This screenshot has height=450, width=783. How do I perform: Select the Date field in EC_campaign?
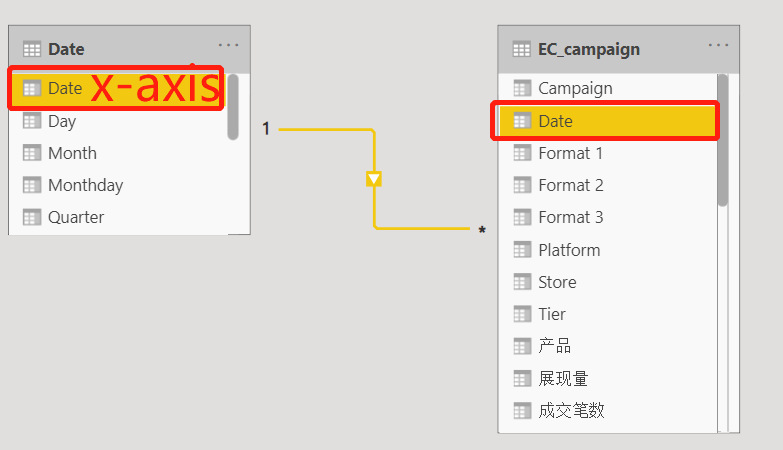[607, 121]
